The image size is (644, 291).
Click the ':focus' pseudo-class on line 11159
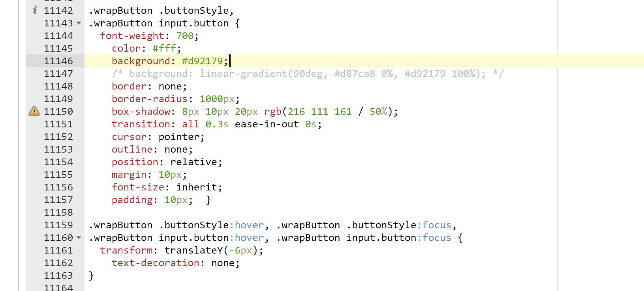coord(434,225)
